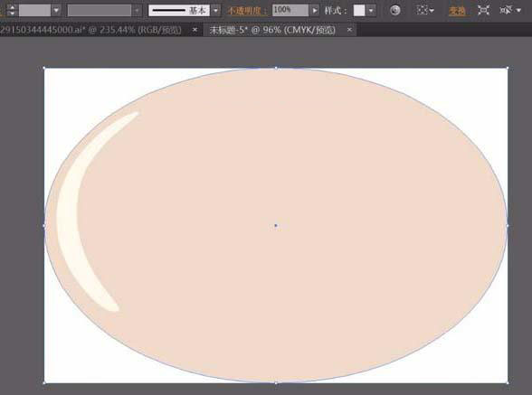Click the ellipse center point on canvas

coord(275,225)
